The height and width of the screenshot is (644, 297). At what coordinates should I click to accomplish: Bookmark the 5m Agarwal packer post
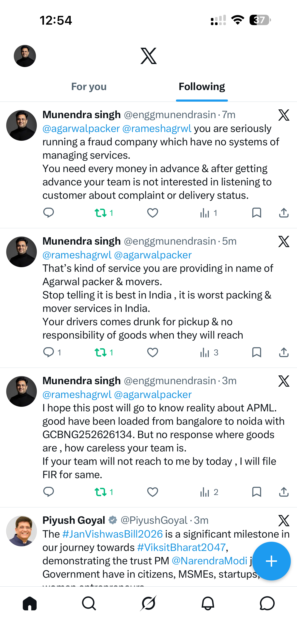point(256,352)
